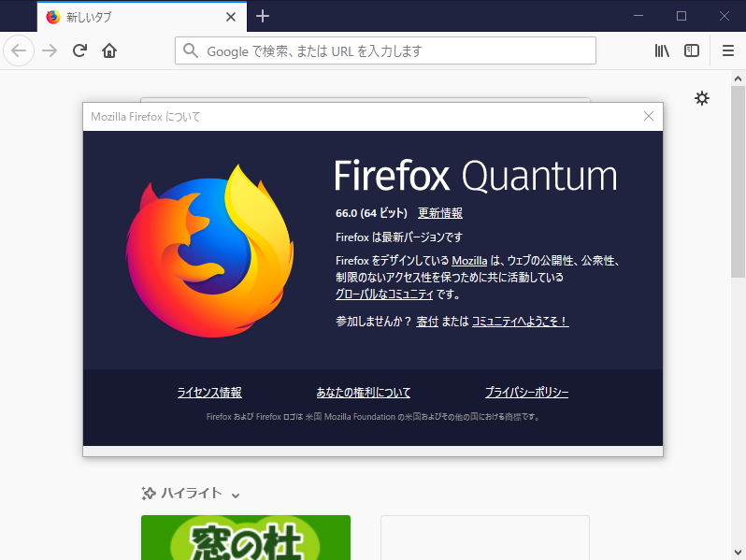Click the page vertical scrollbar thumb

pos(738,181)
